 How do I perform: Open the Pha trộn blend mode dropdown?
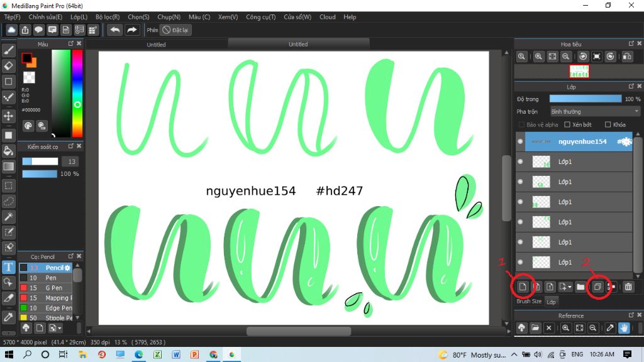[x=595, y=112]
